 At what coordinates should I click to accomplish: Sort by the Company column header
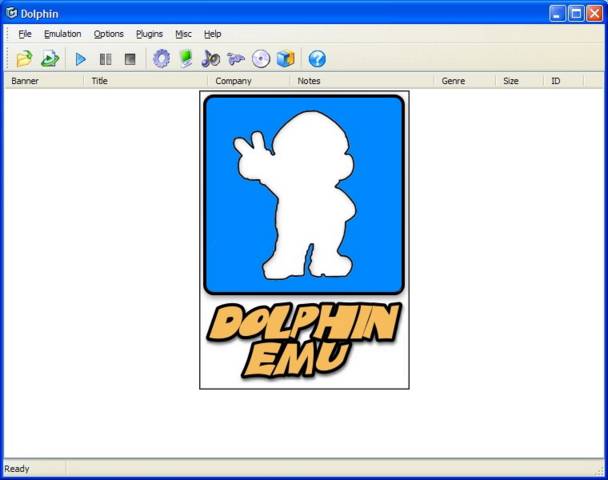(249, 81)
